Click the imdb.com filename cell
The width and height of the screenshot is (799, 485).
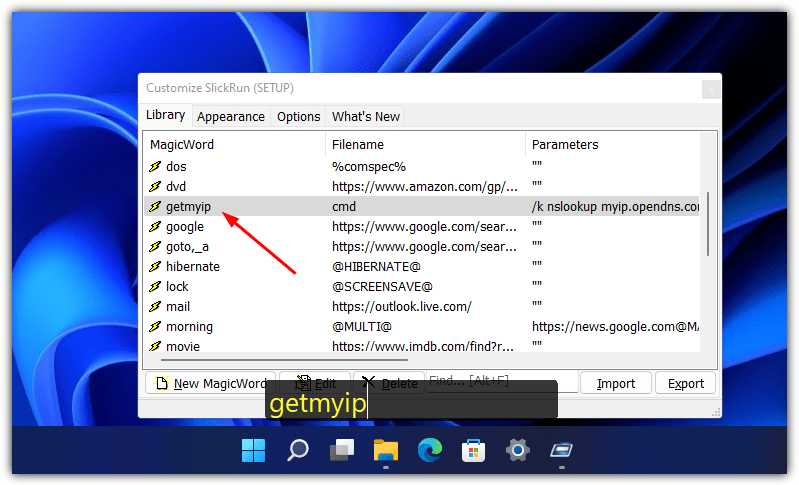pyautogui.click(x=422, y=346)
